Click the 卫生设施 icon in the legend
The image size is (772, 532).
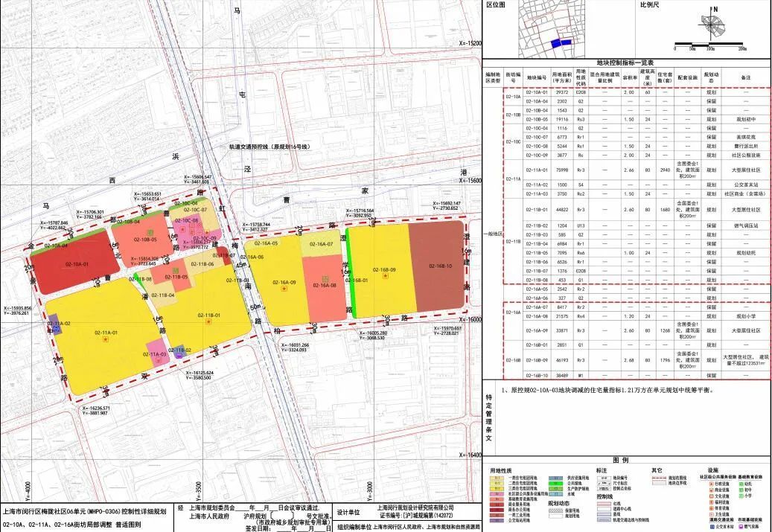tap(712, 514)
